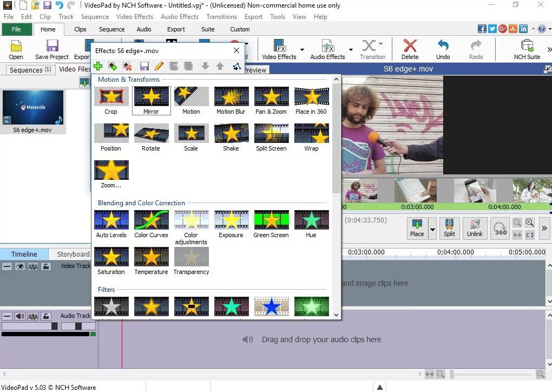The image size is (552, 392).
Task: Toggle lock on the Video Track
Action: click(x=46, y=266)
